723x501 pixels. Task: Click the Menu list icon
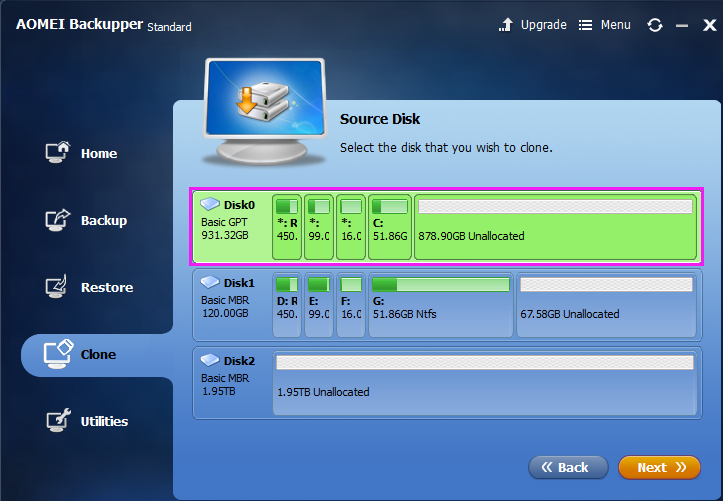click(x=585, y=25)
